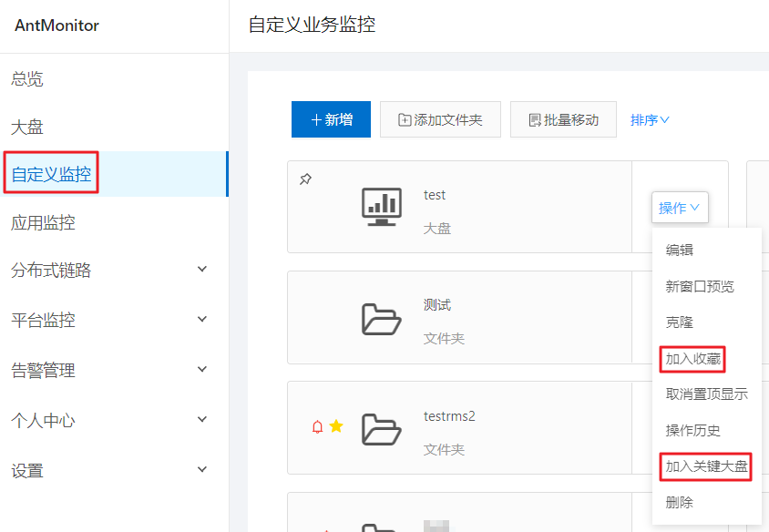Click the AntMonitor logo title
This screenshot has height=532, width=769.
pos(56,25)
